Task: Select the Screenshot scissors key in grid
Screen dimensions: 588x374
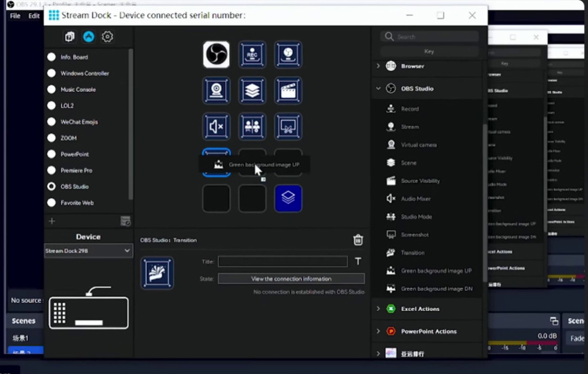Action: [288, 126]
